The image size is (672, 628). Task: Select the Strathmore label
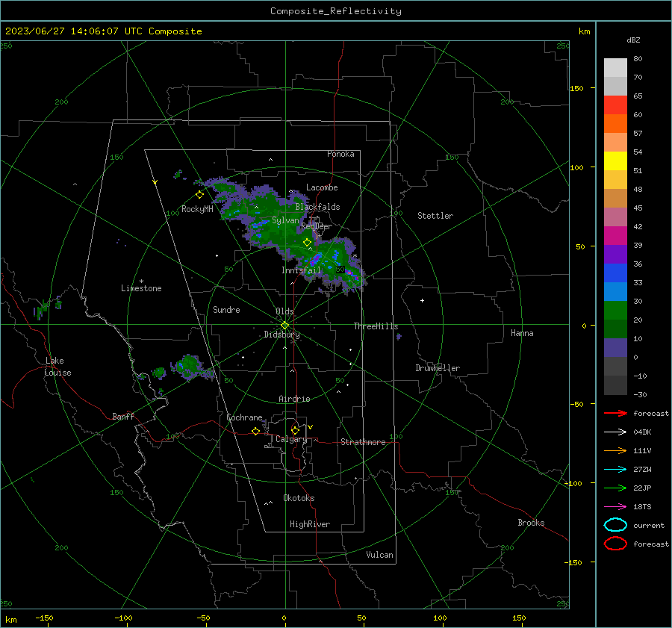pos(363,442)
